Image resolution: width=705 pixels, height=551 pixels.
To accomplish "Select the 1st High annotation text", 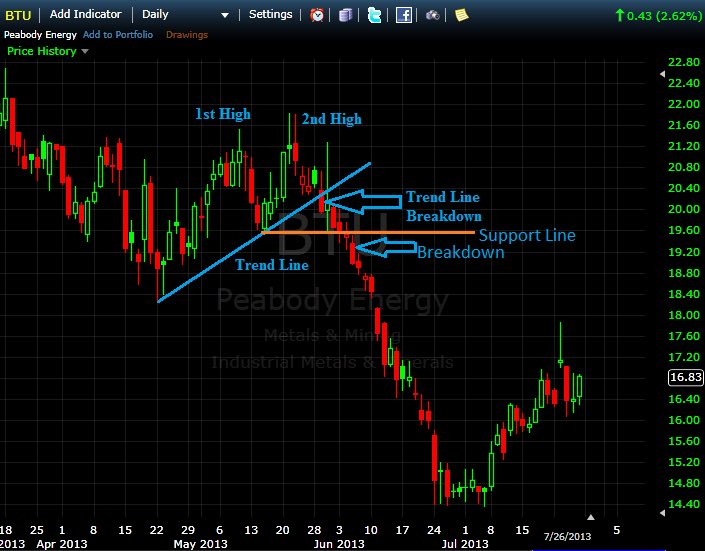I will (x=223, y=114).
